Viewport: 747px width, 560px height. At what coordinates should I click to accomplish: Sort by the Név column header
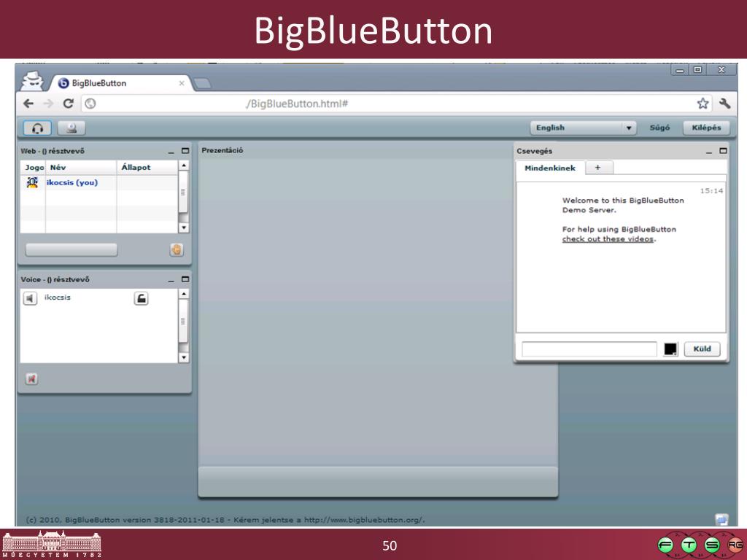(81, 167)
